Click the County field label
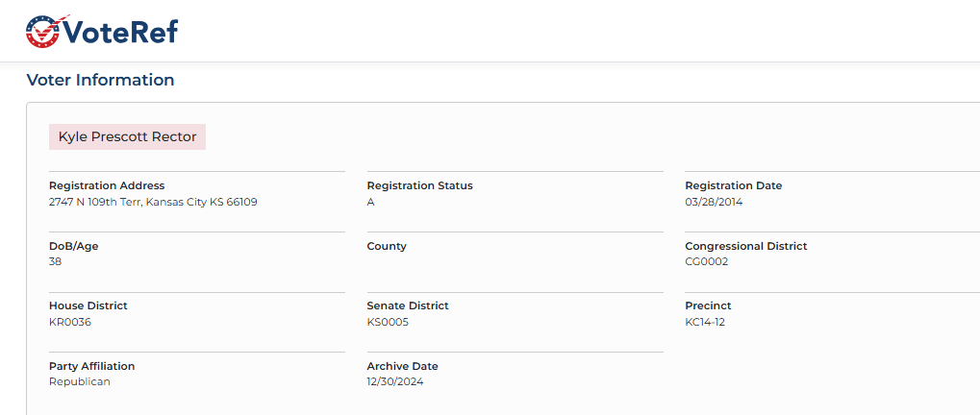Image resolution: width=980 pixels, height=415 pixels. point(387,247)
